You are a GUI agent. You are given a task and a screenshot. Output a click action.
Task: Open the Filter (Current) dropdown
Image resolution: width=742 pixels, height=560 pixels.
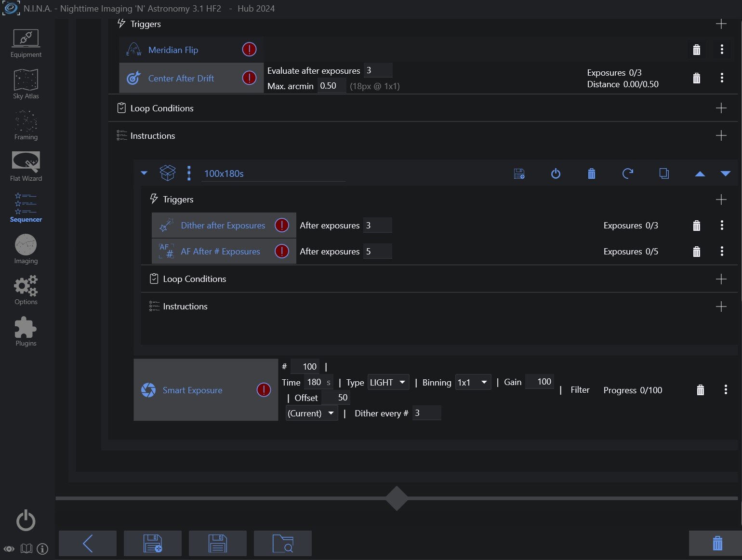pos(312,413)
